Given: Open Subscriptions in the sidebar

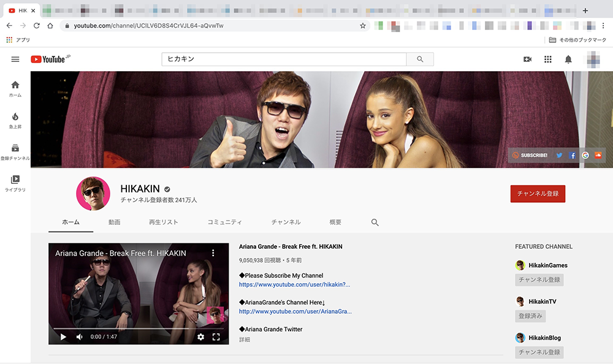Looking at the screenshot, I should coord(15,152).
